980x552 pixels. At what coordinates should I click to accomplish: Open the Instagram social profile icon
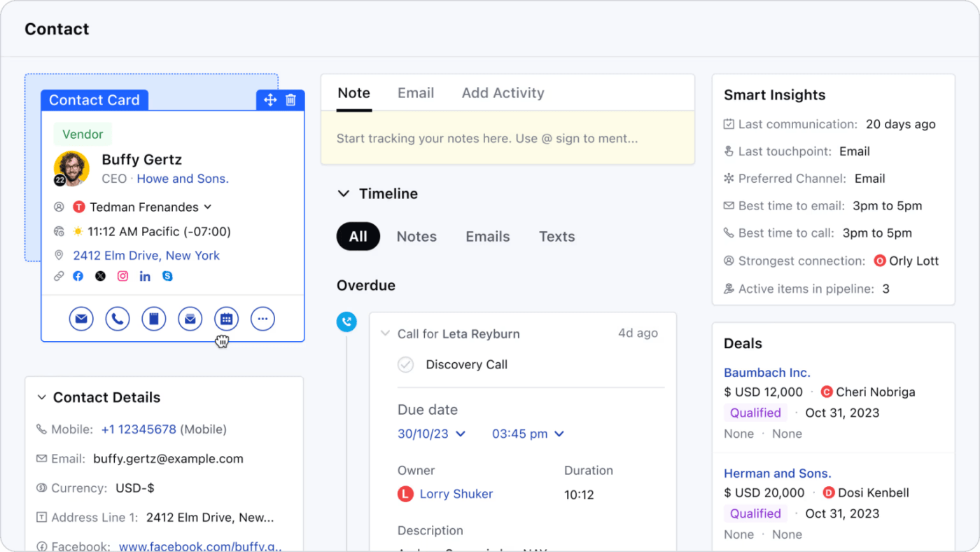[x=122, y=276]
